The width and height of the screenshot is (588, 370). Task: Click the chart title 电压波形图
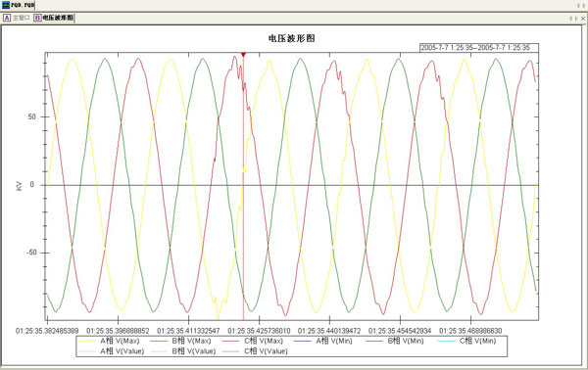291,38
